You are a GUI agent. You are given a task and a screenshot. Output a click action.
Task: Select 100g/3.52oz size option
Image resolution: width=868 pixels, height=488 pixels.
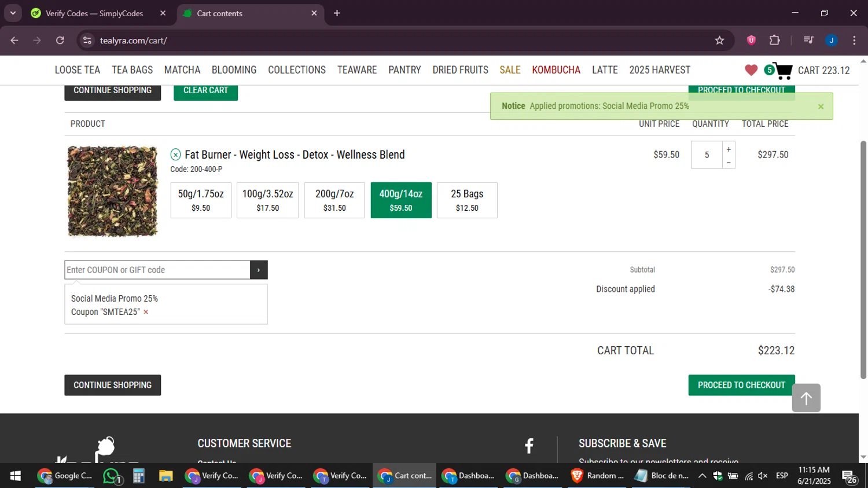pyautogui.click(x=267, y=200)
